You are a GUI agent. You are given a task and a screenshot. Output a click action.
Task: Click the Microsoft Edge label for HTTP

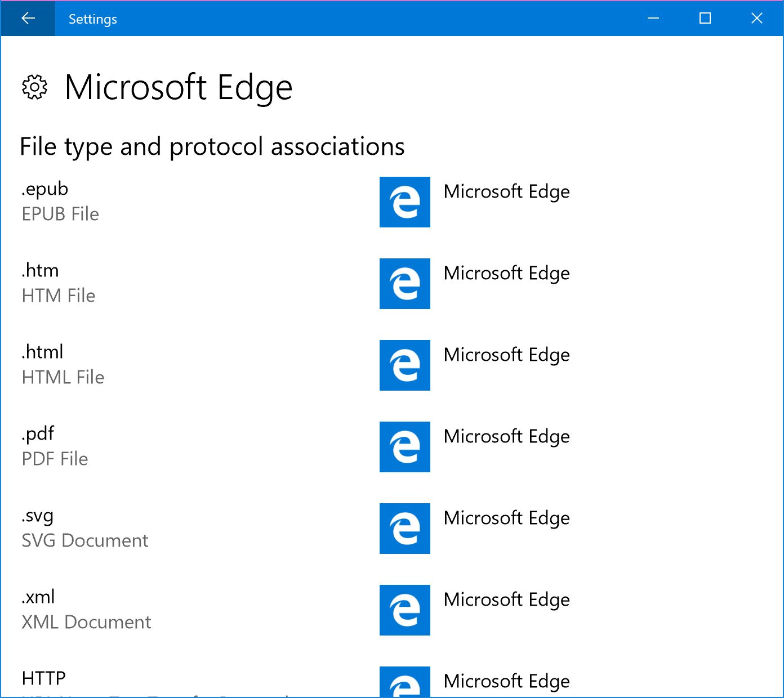click(x=506, y=681)
